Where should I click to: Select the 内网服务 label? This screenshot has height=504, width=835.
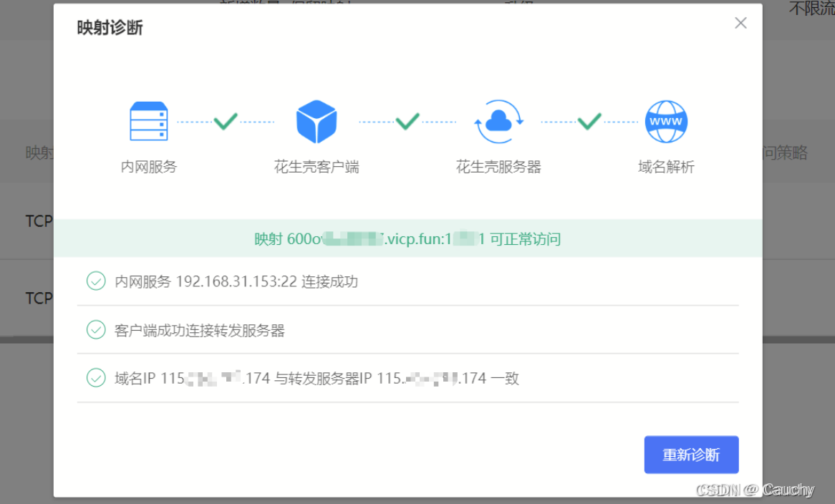[148, 167]
